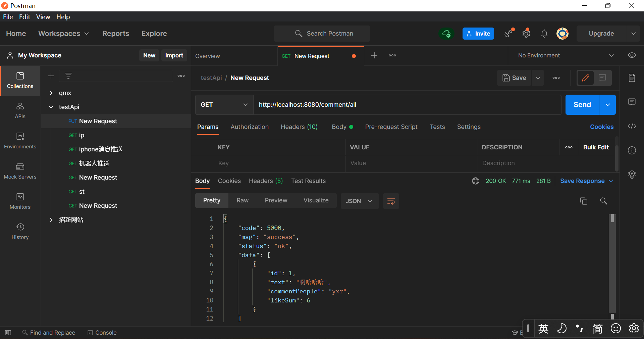Open code snippet icon in right sidebar
This screenshot has width=644, height=339.
click(x=632, y=126)
